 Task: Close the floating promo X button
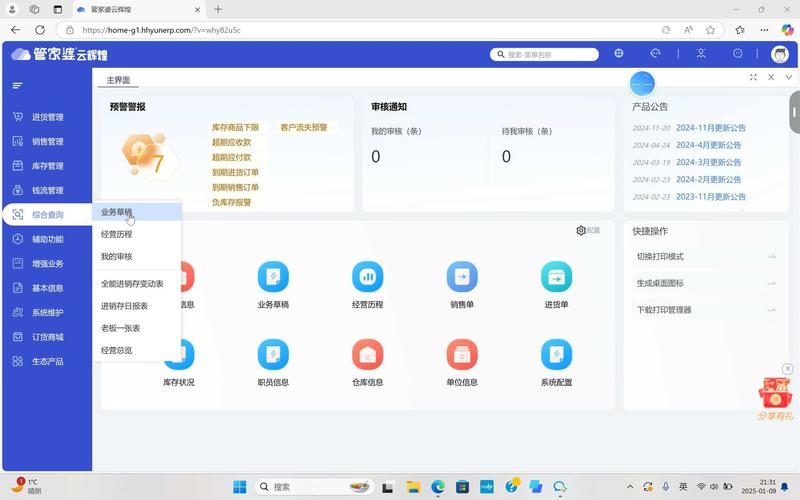pos(787,368)
